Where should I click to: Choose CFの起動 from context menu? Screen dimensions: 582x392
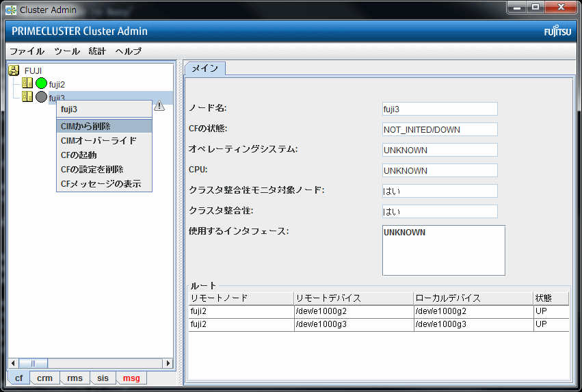pos(105,155)
